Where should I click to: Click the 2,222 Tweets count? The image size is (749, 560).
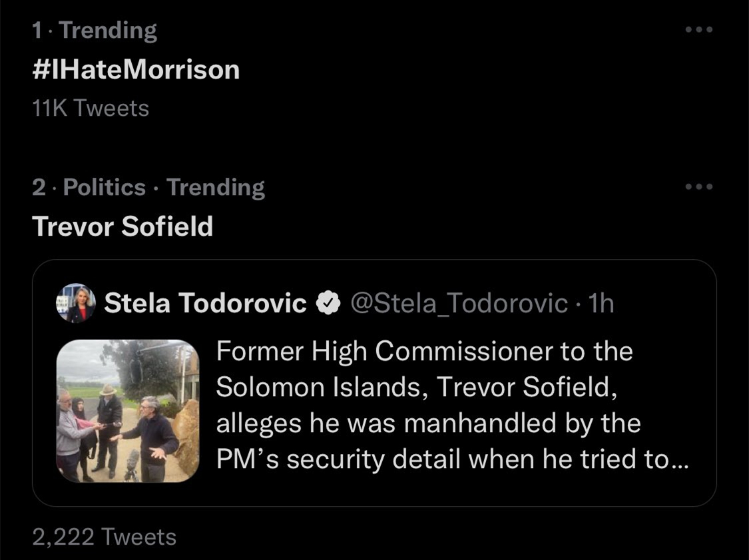click(104, 537)
